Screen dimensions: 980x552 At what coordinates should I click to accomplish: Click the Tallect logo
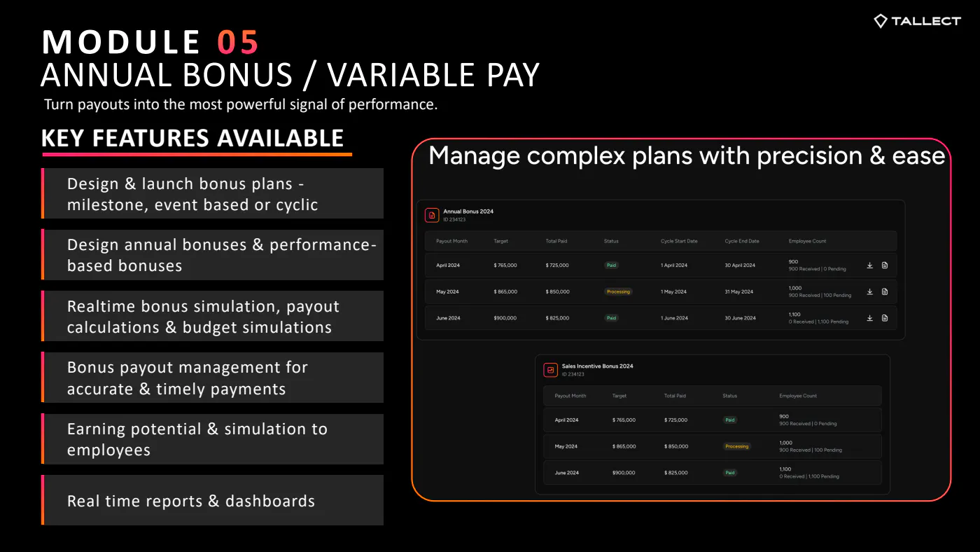click(x=917, y=21)
